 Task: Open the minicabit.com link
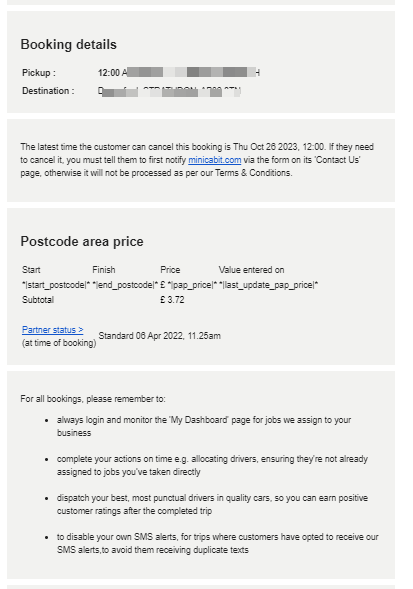pyautogui.click(x=215, y=160)
